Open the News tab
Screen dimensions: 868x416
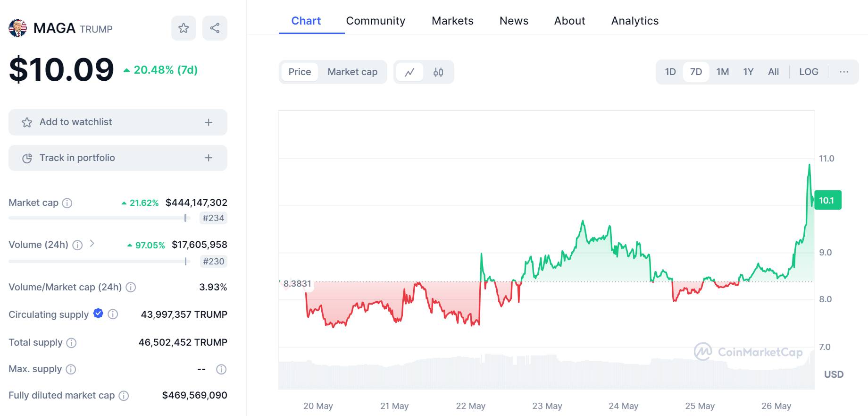514,21
